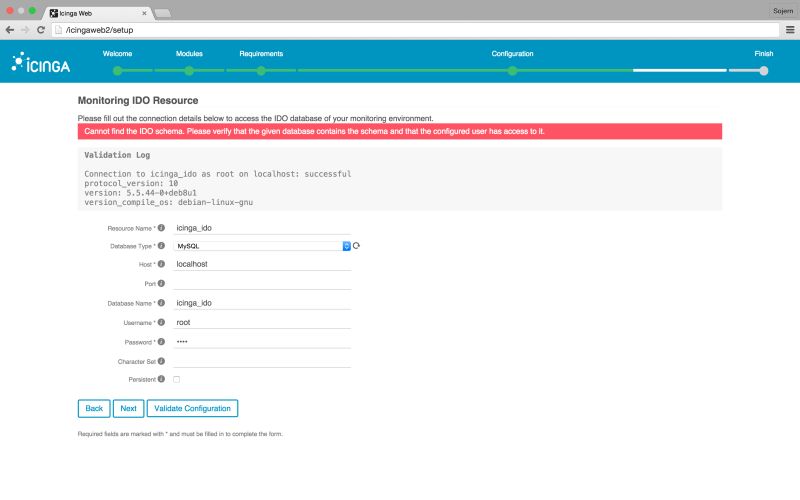Click the Port info icon
Viewport: 800px width, 500px height.
click(161, 283)
